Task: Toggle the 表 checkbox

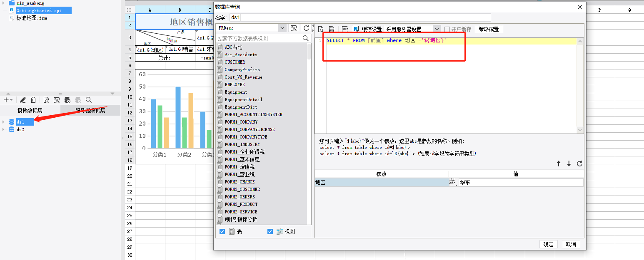Action: pos(222,231)
